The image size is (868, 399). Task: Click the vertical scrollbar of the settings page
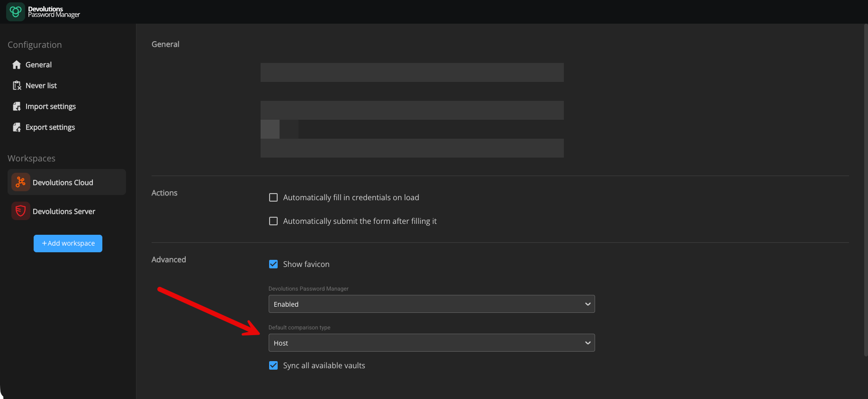point(866,189)
